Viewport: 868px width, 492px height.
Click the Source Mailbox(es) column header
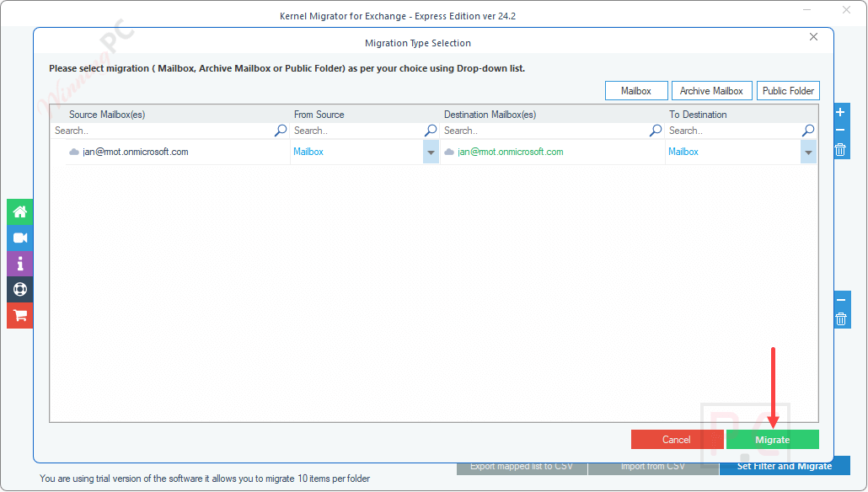coord(107,115)
